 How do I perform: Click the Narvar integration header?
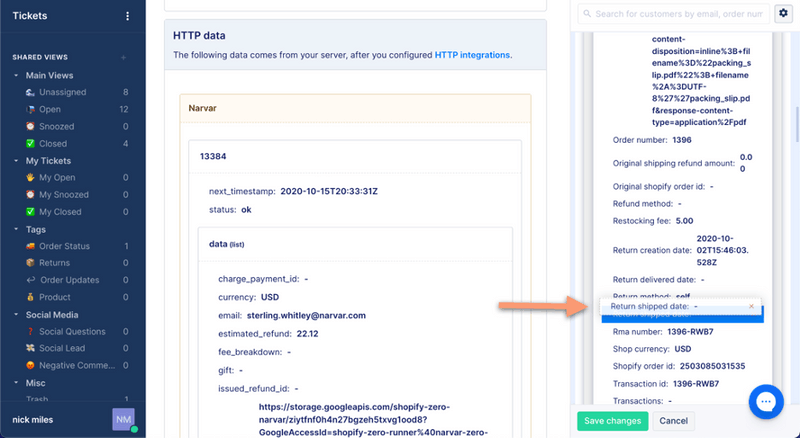355,108
